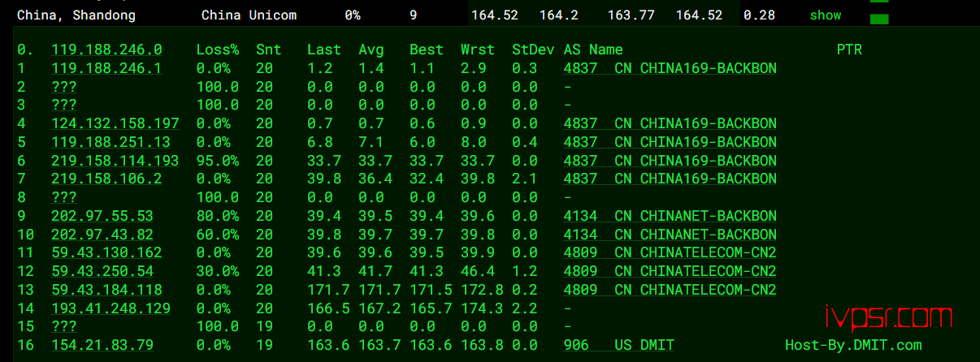Viewport: 980px width, 362px height.
Task: Click IP link 119.188.251.13
Action: [x=111, y=142]
